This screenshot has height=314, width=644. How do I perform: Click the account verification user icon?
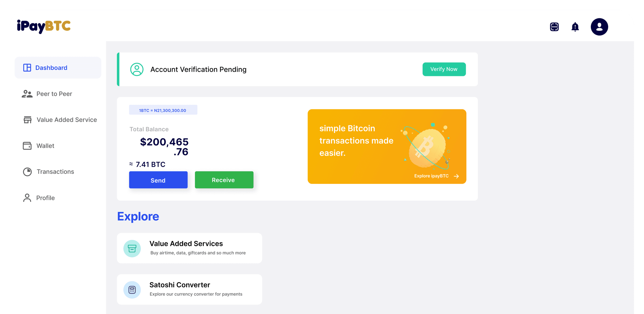[137, 69]
